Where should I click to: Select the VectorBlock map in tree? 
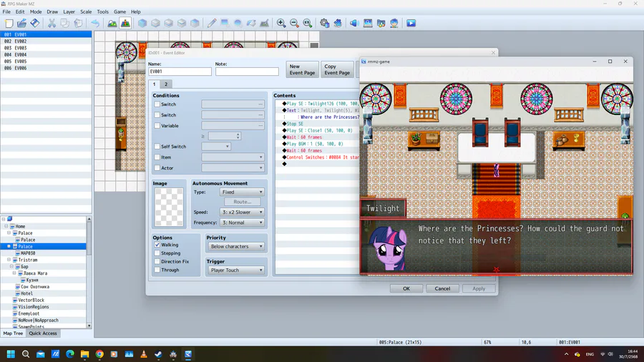31,300
